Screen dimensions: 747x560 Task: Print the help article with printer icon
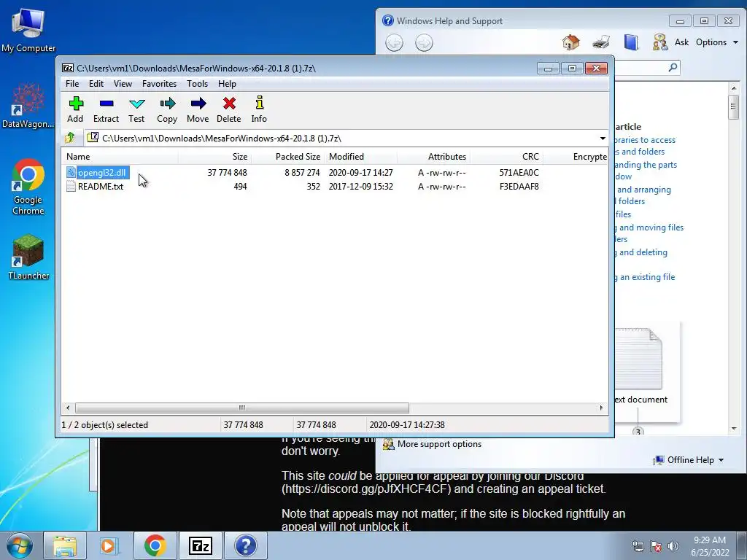coord(601,42)
